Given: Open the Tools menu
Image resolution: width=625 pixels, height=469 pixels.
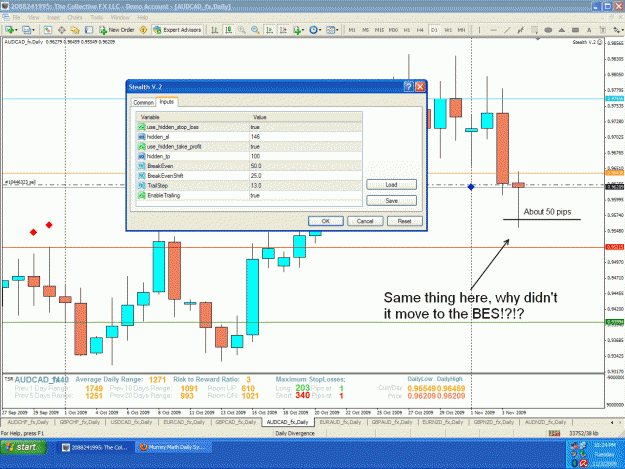Looking at the screenshot, I should [96, 18].
